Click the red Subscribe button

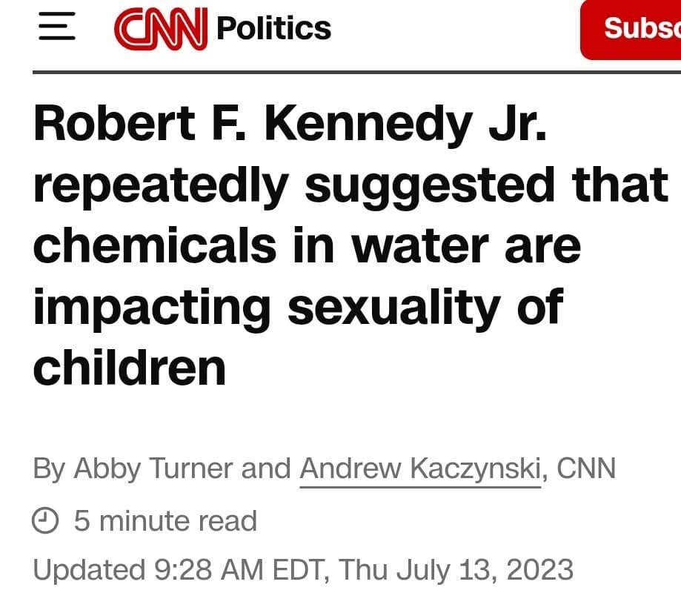click(631, 30)
